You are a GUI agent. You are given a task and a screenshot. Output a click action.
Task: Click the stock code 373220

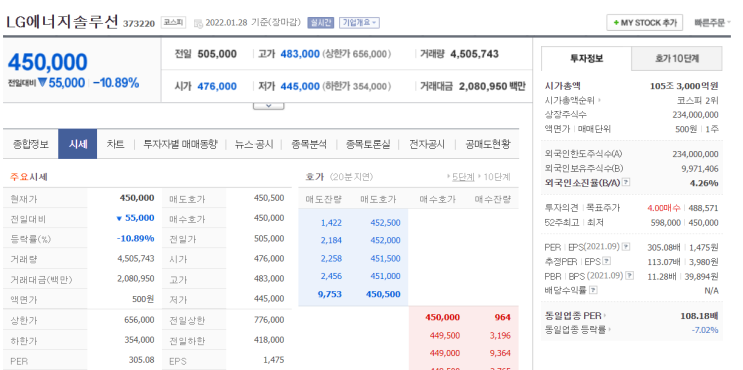coord(139,23)
